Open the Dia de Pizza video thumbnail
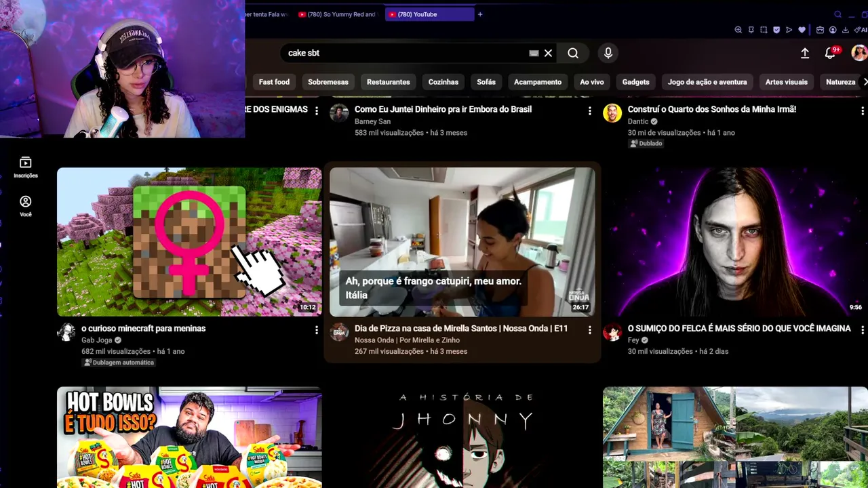Viewport: 868px width, 488px height. [x=462, y=242]
